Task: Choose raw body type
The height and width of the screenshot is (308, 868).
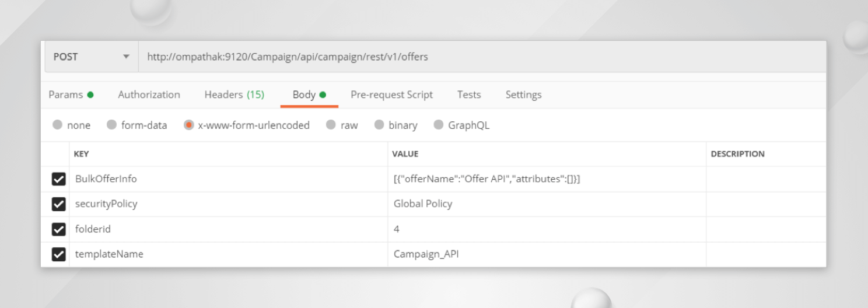Action: (x=331, y=125)
